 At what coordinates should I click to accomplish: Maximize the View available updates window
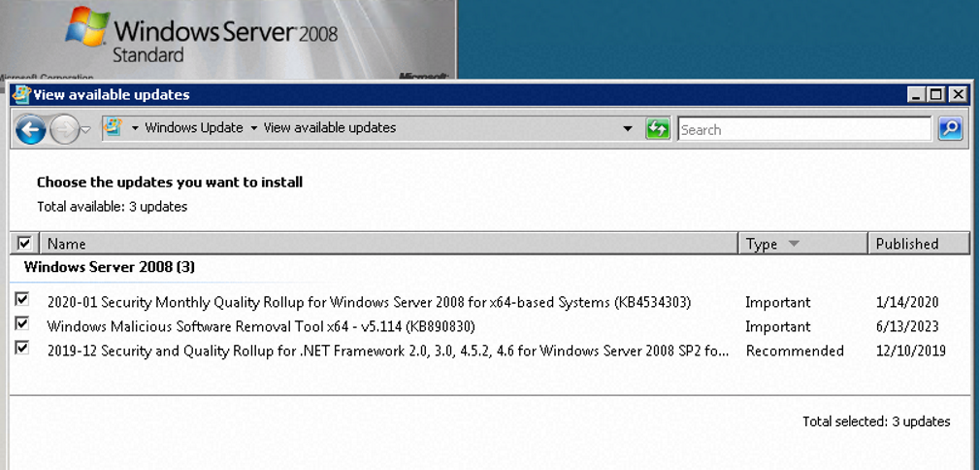point(936,94)
